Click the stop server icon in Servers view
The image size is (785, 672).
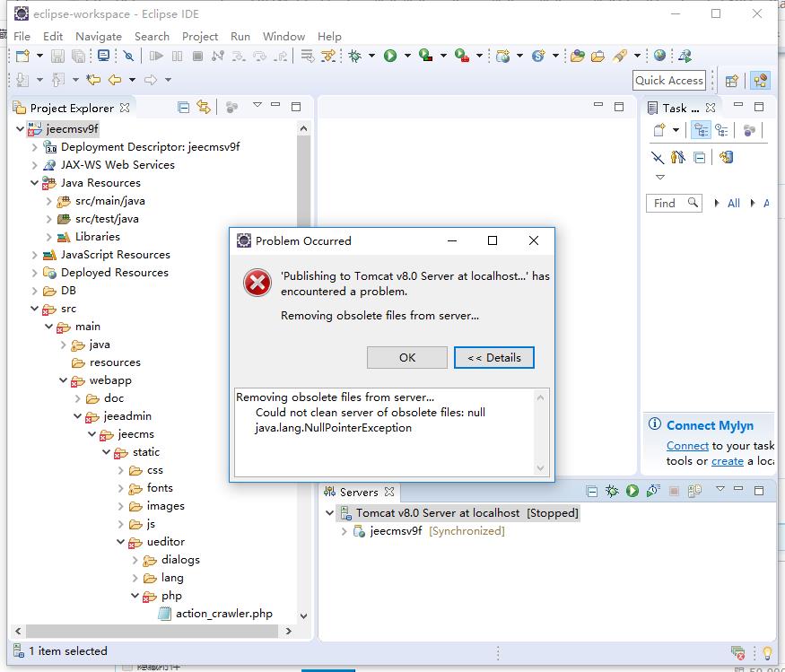point(674,492)
